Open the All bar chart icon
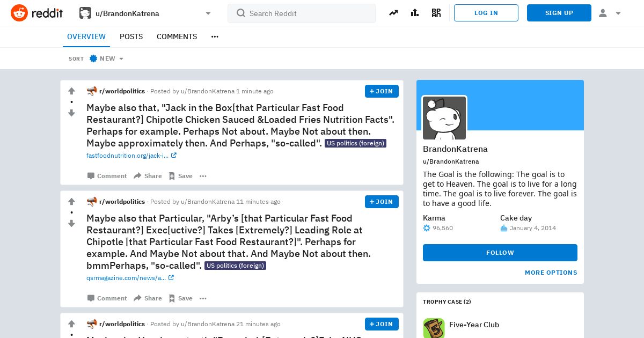The width and height of the screenshot is (644, 338). click(x=415, y=13)
